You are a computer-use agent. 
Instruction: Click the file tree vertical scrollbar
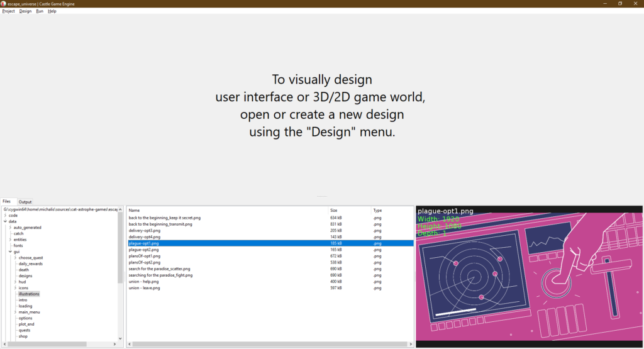(x=120, y=248)
